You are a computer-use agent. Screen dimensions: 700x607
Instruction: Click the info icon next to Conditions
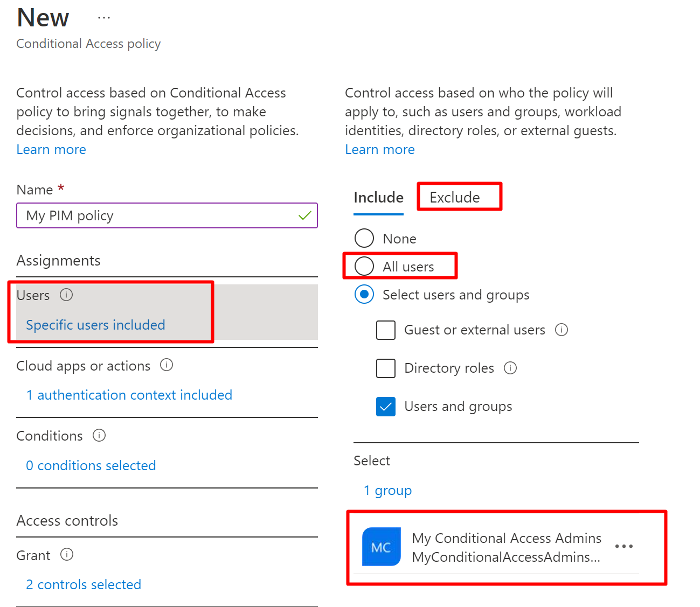(99, 435)
